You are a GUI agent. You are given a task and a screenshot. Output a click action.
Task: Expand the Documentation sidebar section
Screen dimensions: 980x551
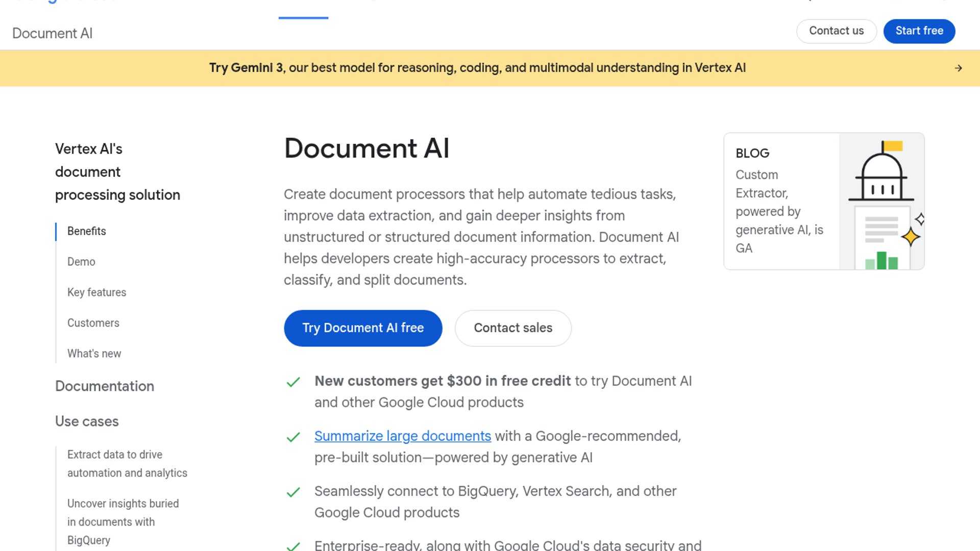[105, 386]
